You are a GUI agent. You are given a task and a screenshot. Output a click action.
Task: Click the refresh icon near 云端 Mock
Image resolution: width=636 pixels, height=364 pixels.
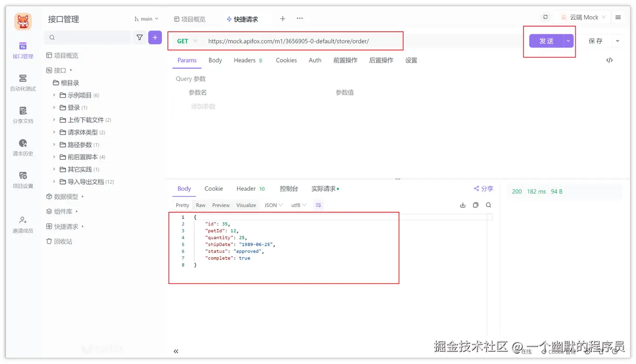pyautogui.click(x=546, y=17)
